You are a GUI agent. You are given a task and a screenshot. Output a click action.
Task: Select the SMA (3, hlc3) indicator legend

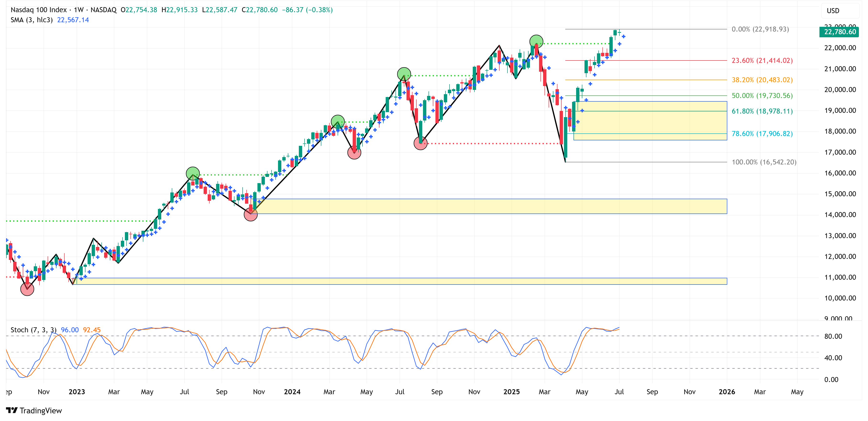pos(32,20)
